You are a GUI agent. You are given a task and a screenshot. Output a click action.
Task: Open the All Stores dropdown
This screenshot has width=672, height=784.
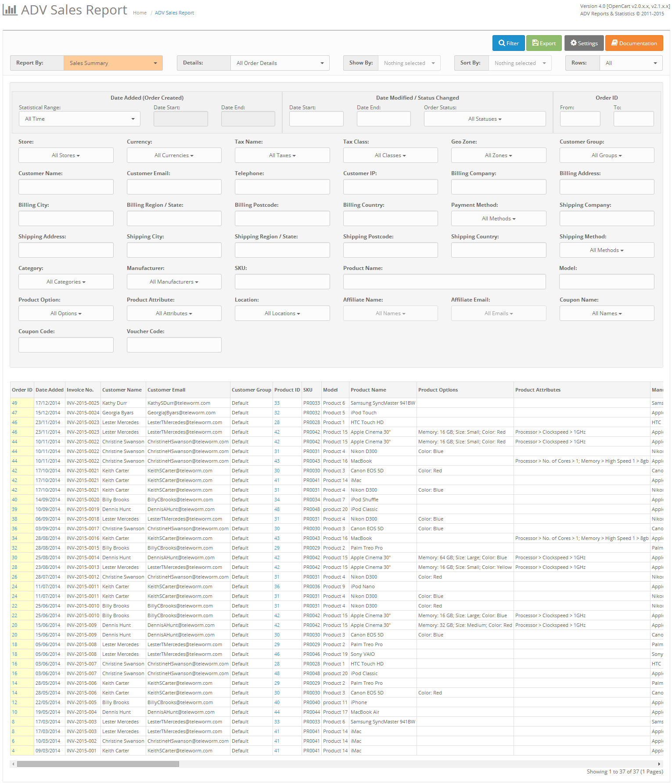point(66,155)
